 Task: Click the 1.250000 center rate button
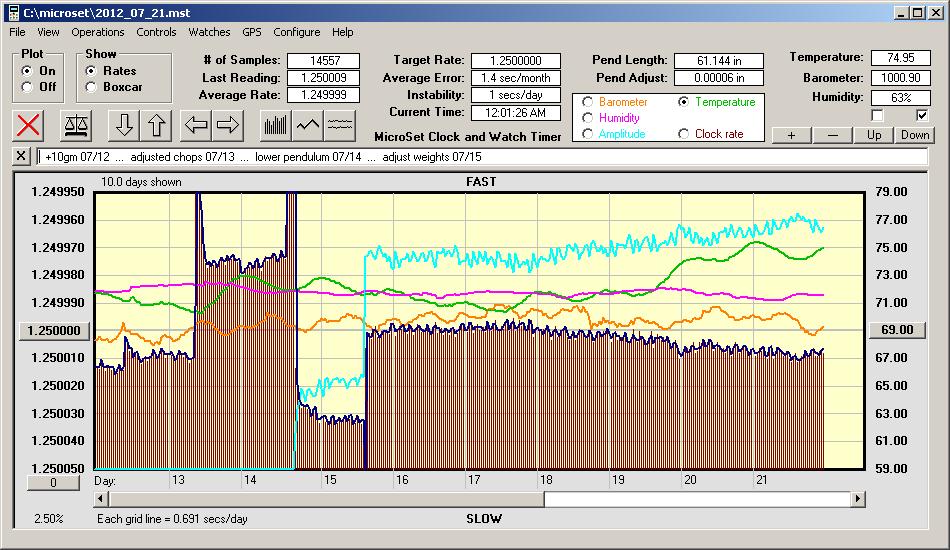point(55,331)
